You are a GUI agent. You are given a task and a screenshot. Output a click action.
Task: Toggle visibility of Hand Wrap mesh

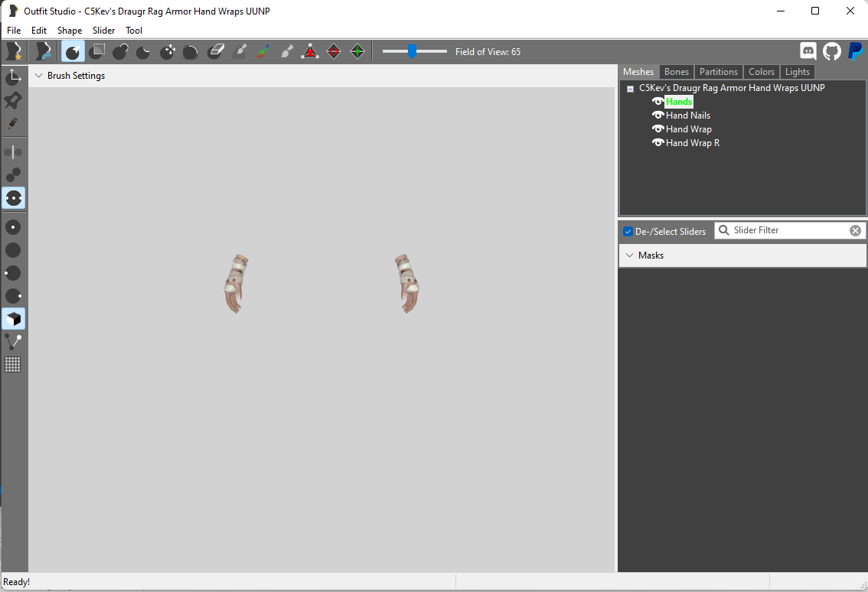(x=658, y=129)
